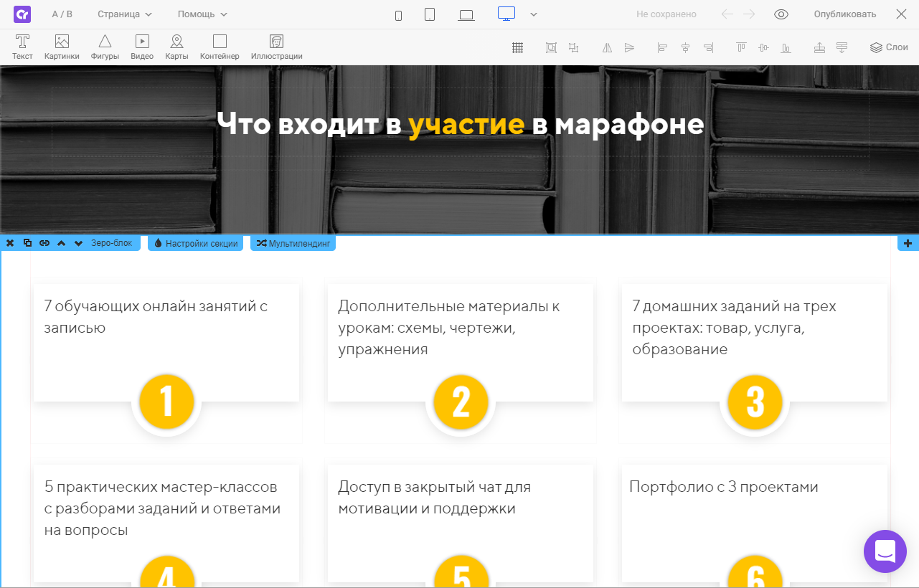Screen dimensions: 919x588
Task: Click the Опубликовать publish button
Action: [x=844, y=14]
